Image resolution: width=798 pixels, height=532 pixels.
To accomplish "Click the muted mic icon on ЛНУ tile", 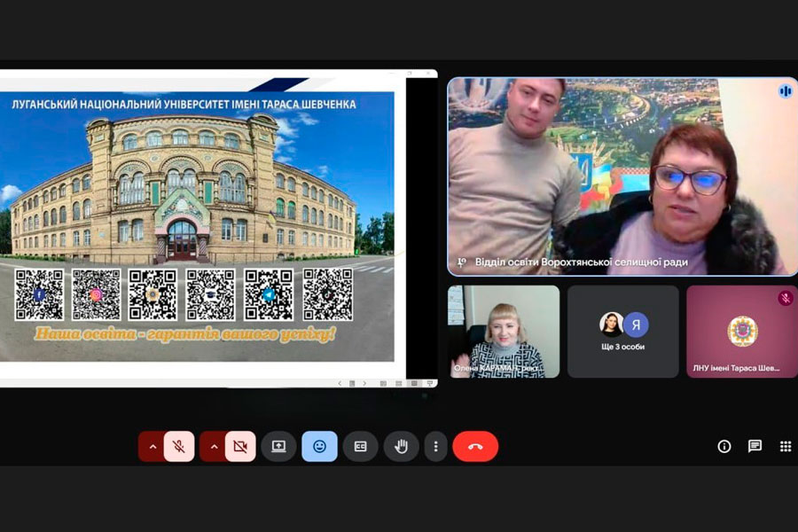I will coord(786,298).
